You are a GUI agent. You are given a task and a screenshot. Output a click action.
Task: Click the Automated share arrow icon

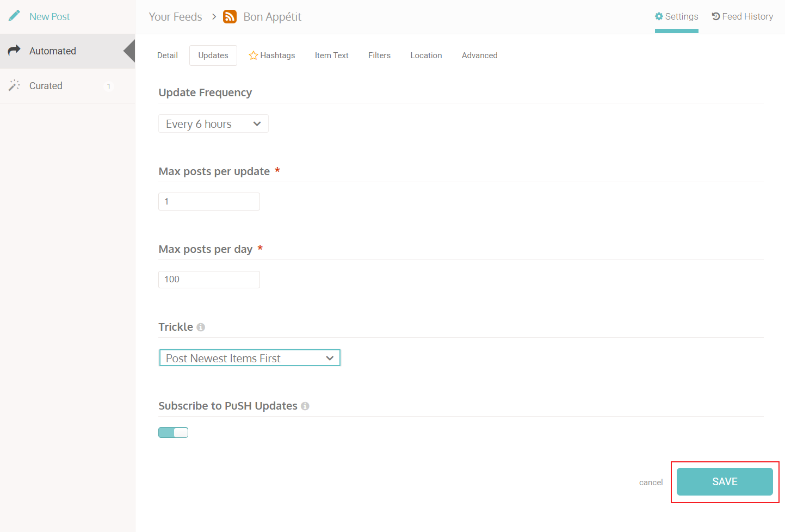tap(14, 51)
